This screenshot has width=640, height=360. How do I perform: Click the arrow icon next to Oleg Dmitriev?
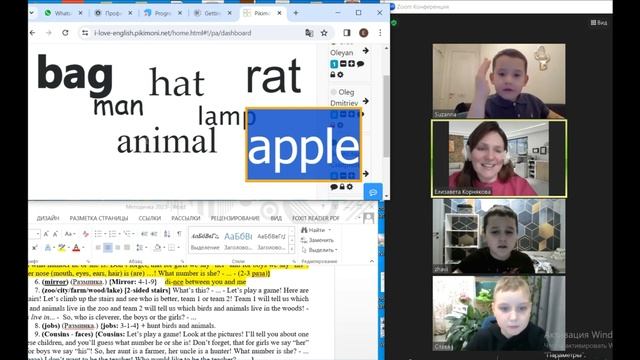click(x=366, y=101)
